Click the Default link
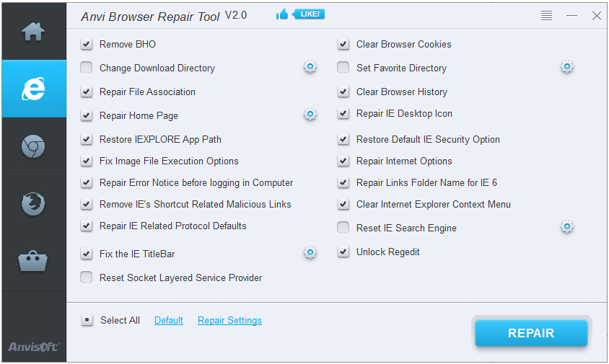The image size is (609, 364). pos(169,321)
